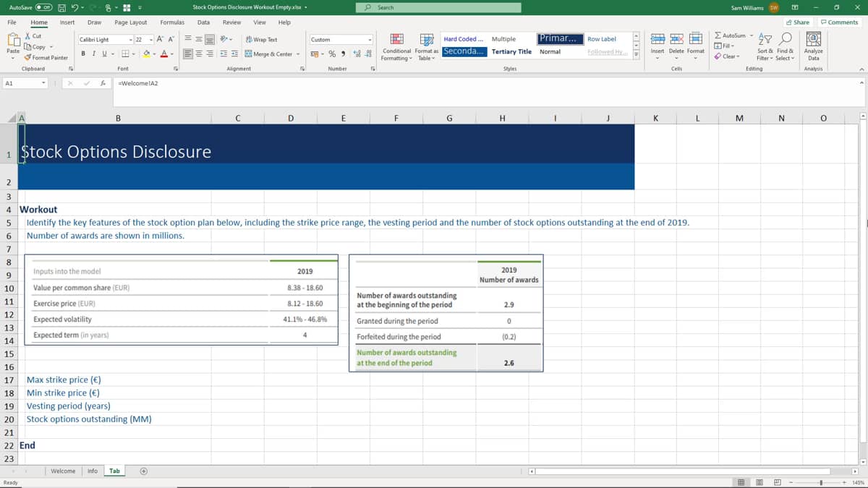Viewport: 868px width, 488px height.
Task: Select Bottom Align icon
Action: 209,39
